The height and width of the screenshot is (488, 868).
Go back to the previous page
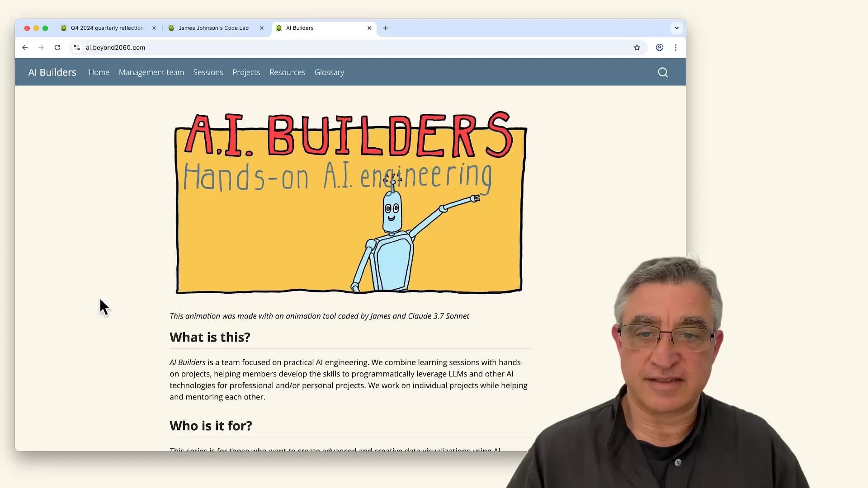click(25, 47)
